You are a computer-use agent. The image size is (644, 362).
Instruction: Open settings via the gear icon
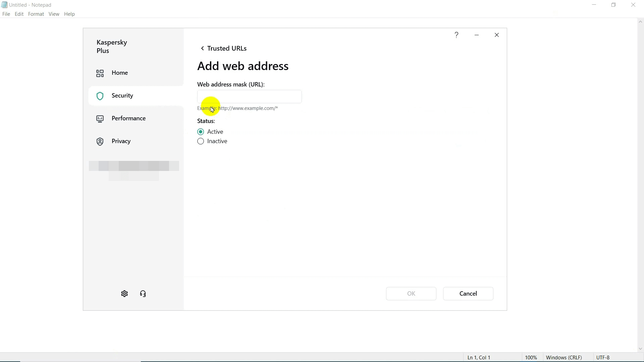click(x=124, y=294)
